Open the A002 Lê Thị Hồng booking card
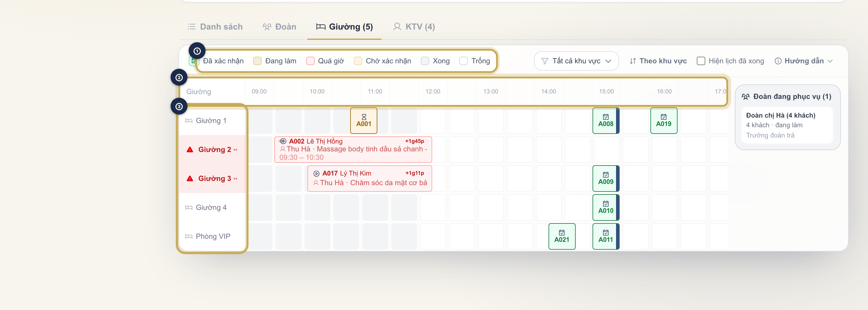The height and width of the screenshot is (310, 868). click(x=353, y=150)
